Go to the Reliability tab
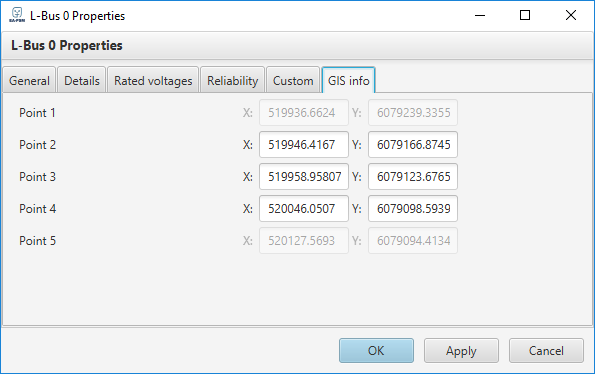Screen dimensions: 595x374 232,80
